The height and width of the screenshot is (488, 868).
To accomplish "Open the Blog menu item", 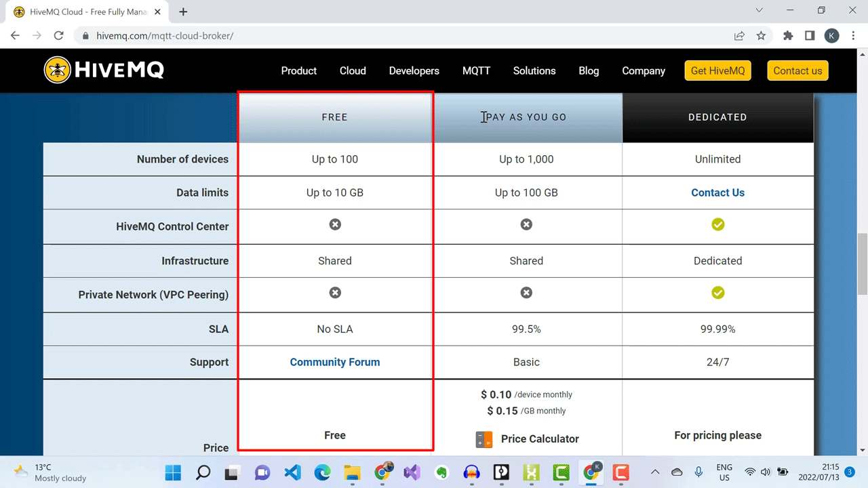I will [x=589, y=70].
